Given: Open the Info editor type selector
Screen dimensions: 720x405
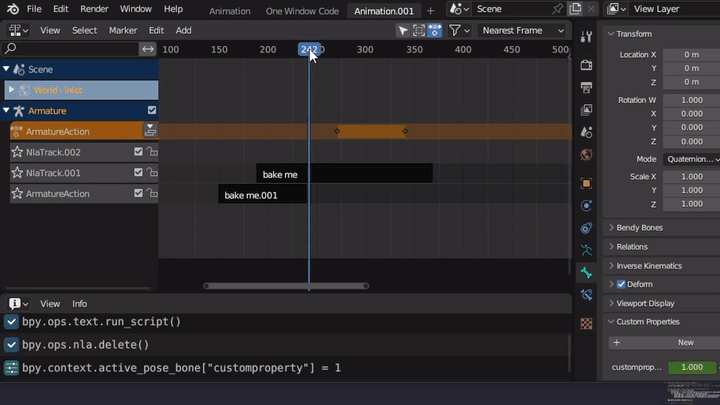Looking at the screenshot, I should click(18, 304).
